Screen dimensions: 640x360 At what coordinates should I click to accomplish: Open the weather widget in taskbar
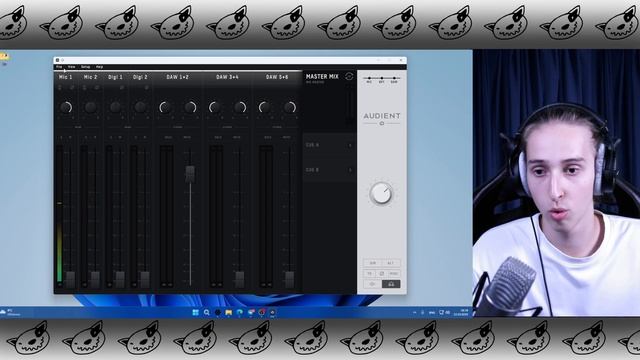(x=10, y=313)
